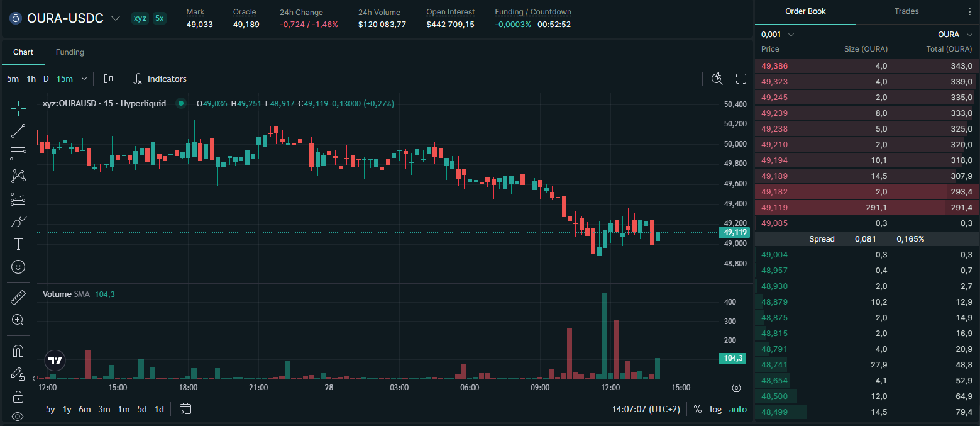Select the crosshair cursor tool

coord(18,108)
